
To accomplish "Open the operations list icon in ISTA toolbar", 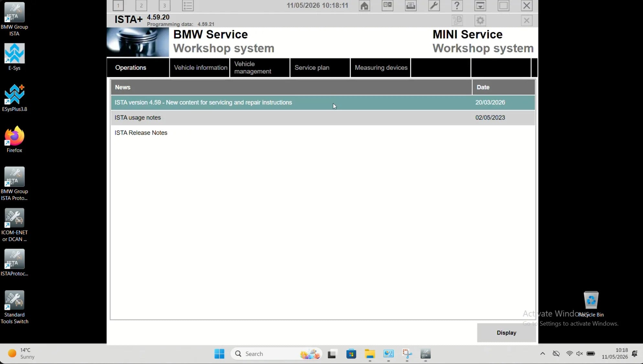I will [188, 5].
